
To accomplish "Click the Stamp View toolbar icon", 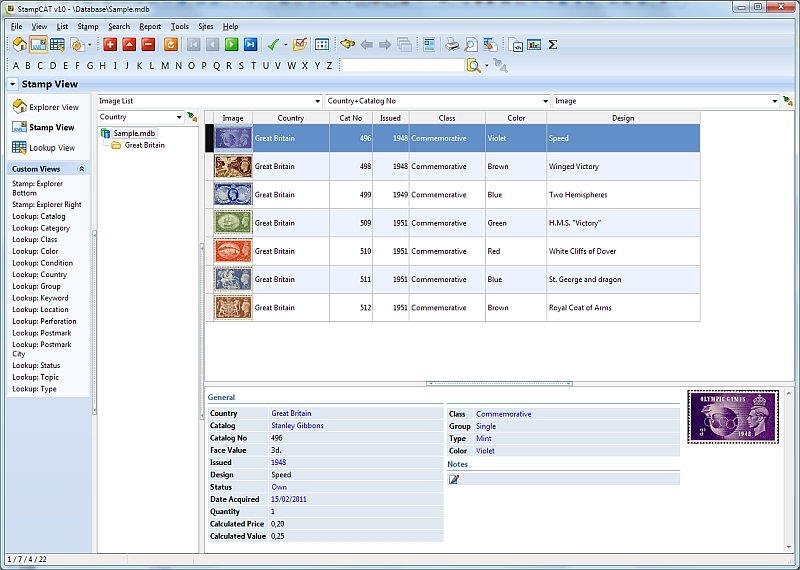I will click(38, 45).
